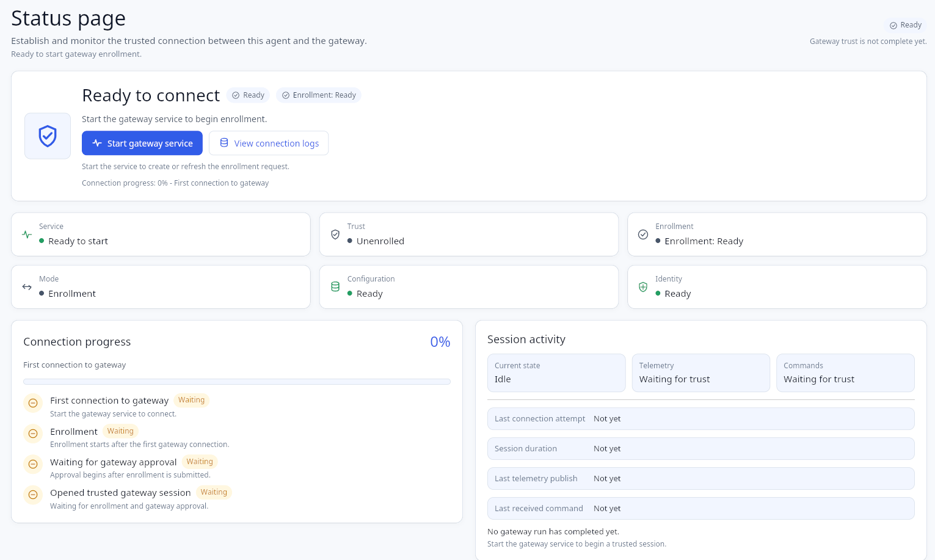Click the Status page title
The image size is (935, 560).
point(68,18)
